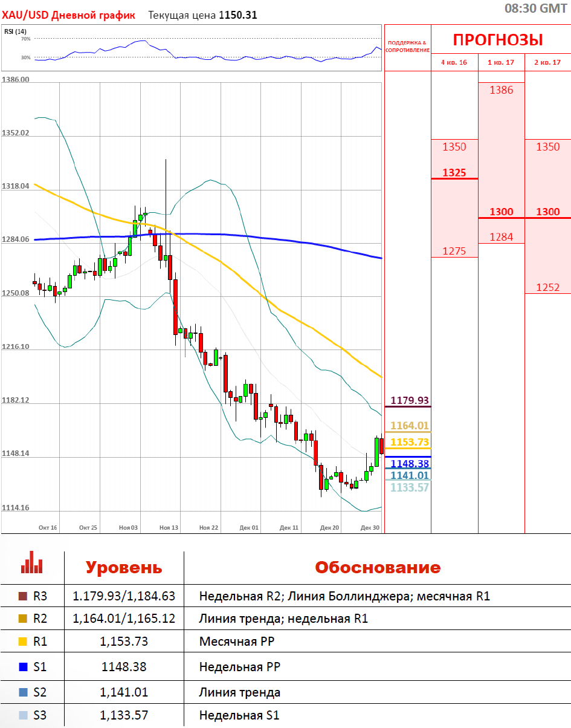Click the current price 1150.31 text

(x=237, y=15)
